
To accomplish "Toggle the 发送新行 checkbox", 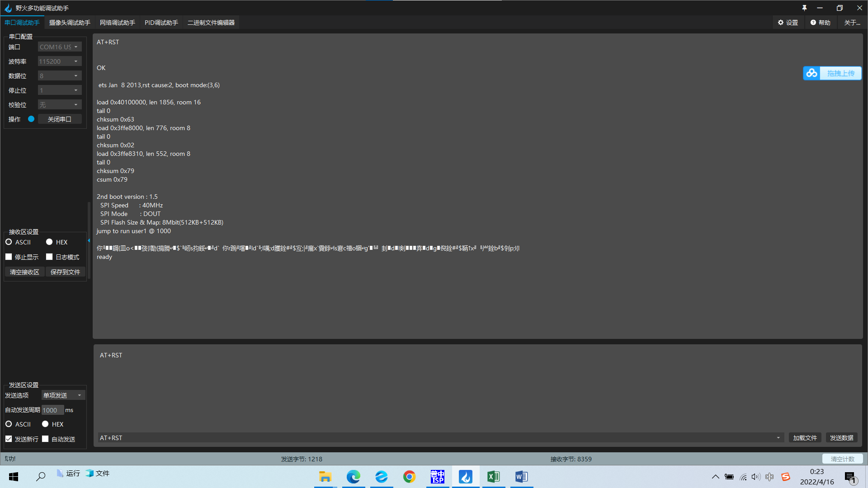I will pyautogui.click(x=9, y=439).
